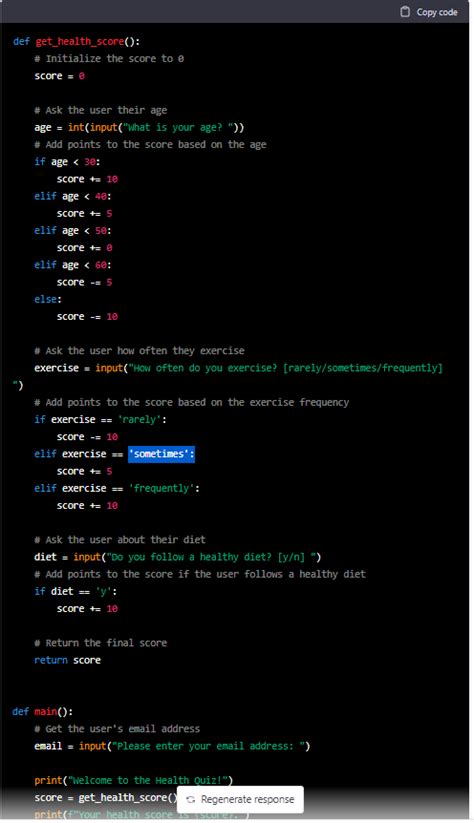Click the "if exercise == 'rarely':" line
Image resolution: width=474 pixels, height=823 pixels.
tap(101, 419)
